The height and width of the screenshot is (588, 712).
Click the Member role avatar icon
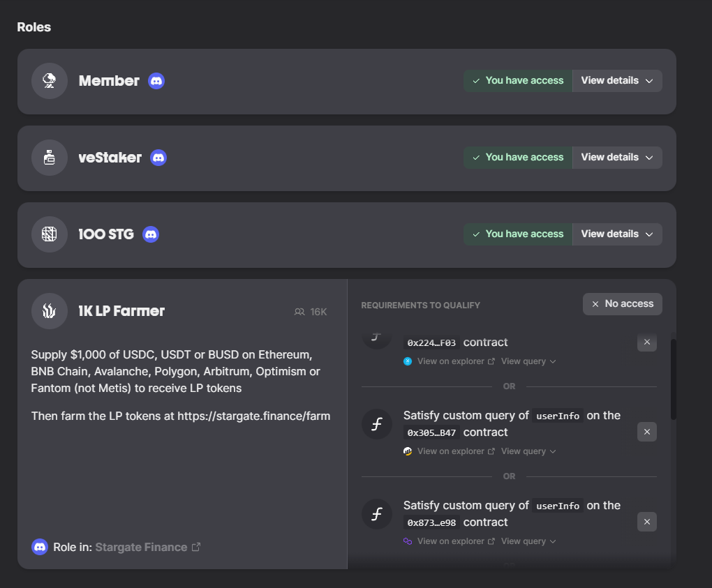click(x=50, y=81)
